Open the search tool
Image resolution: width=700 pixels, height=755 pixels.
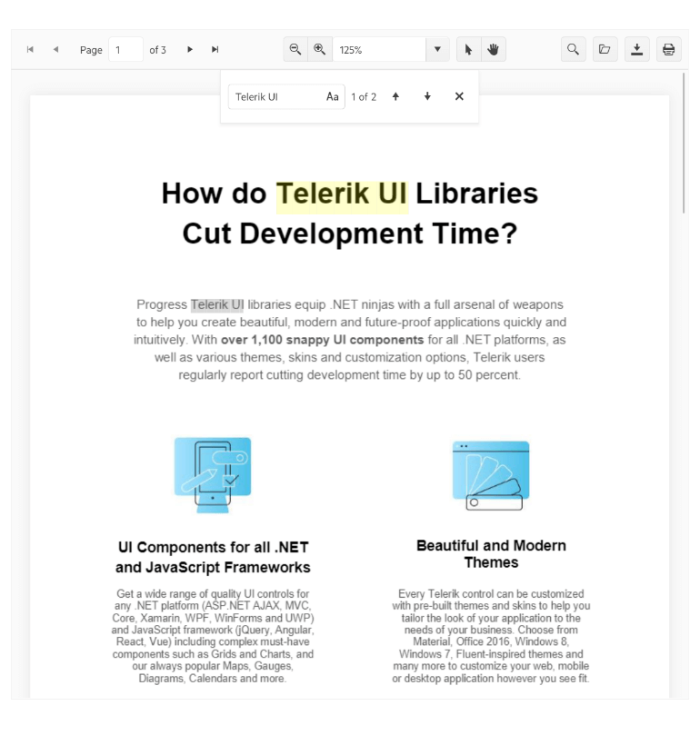(573, 50)
